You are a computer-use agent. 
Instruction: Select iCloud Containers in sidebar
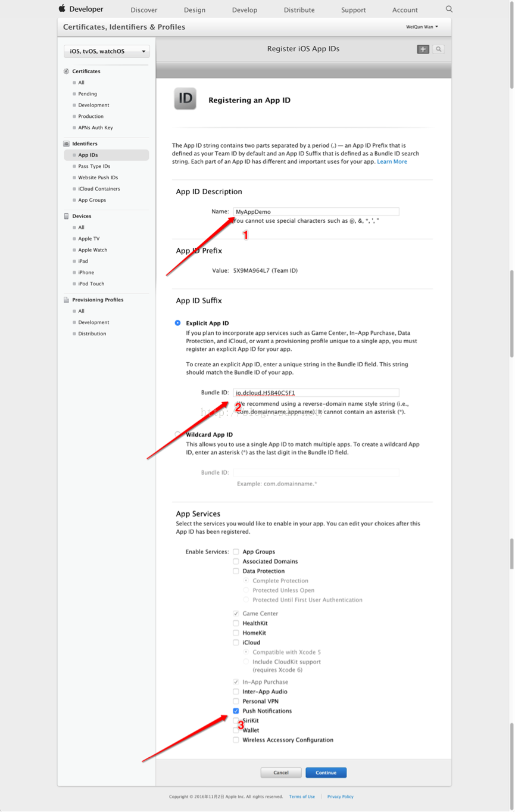(99, 189)
